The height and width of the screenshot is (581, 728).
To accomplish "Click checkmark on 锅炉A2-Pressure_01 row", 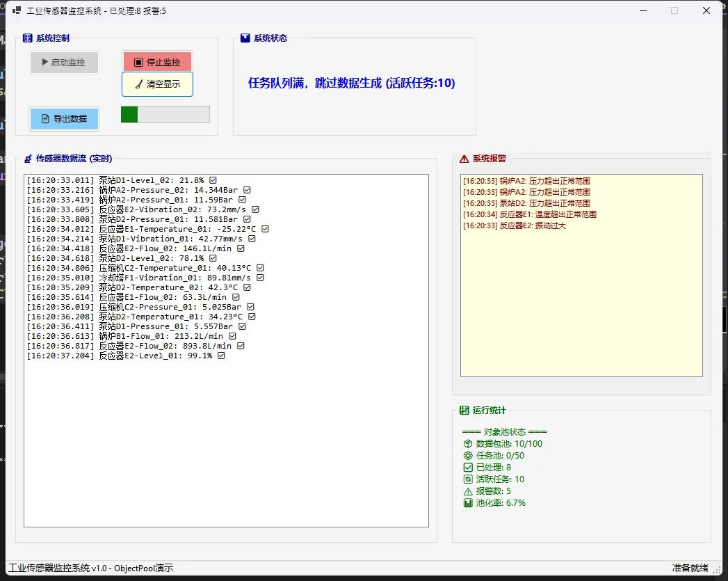I will pyautogui.click(x=243, y=200).
